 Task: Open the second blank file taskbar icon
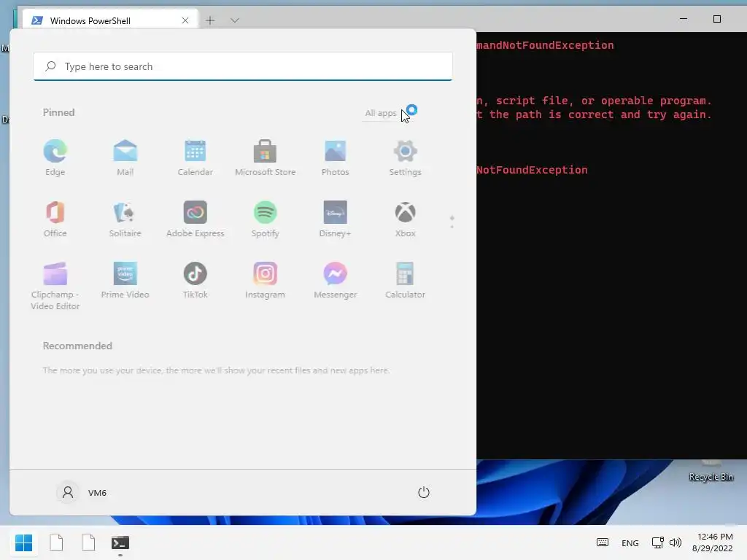coord(88,542)
